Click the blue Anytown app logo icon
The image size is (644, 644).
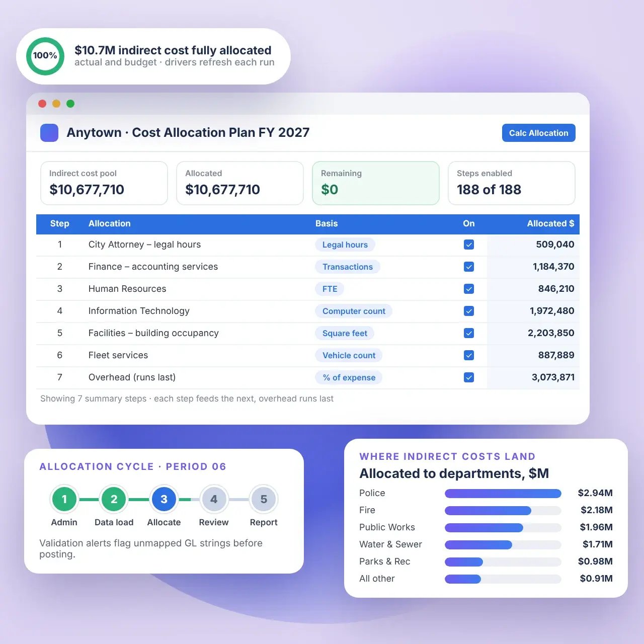coord(49,133)
